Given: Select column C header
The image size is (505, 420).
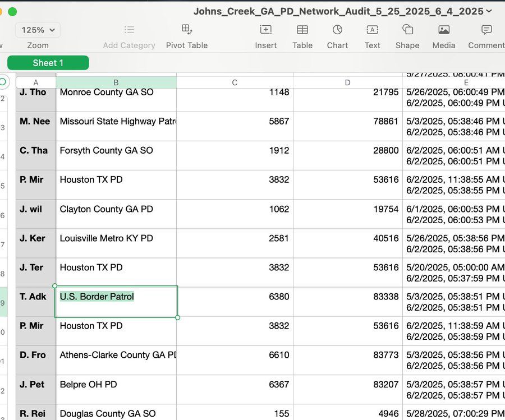Looking at the screenshot, I should point(235,82).
